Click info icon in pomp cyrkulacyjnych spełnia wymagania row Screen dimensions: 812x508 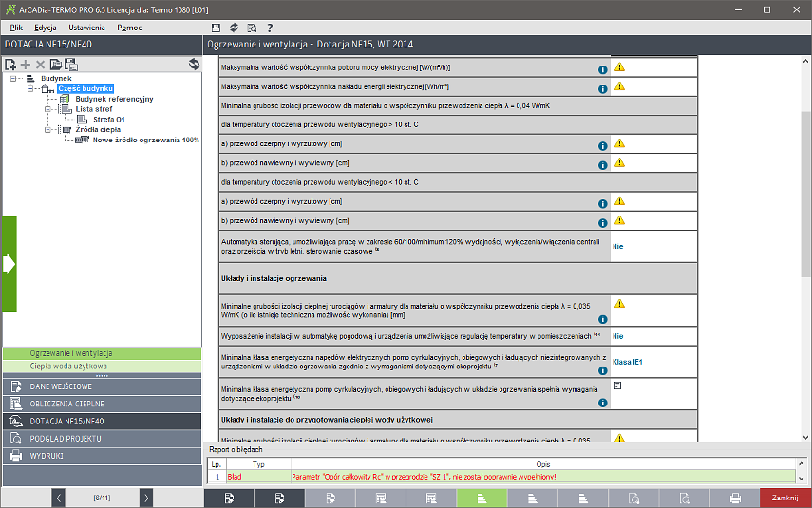point(603,403)
